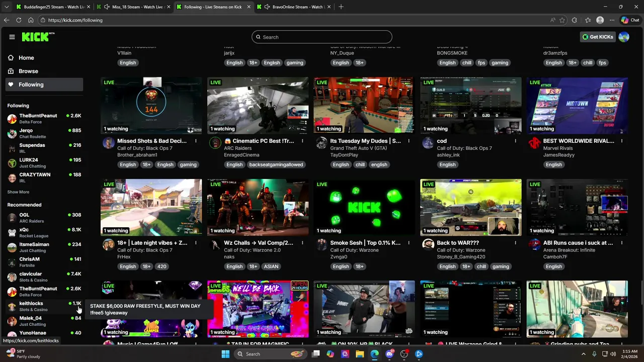Open clavicular recommended channel

[x=45, y=277]
